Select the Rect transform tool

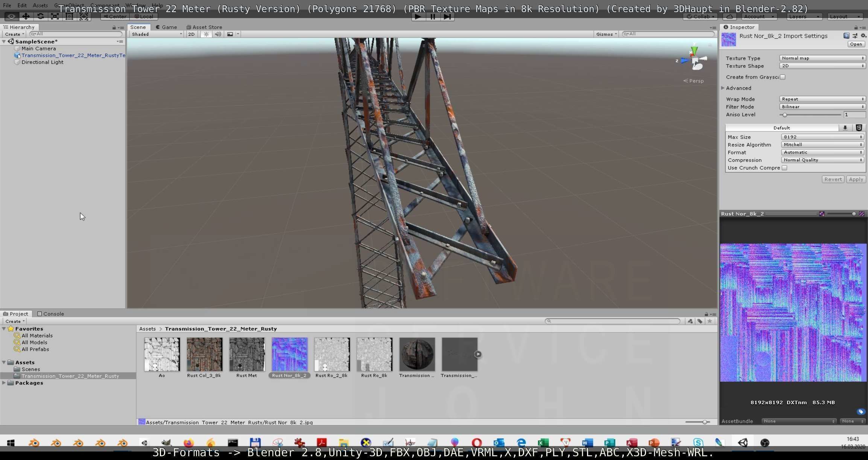pyautogui.click(x=69, y=17)
